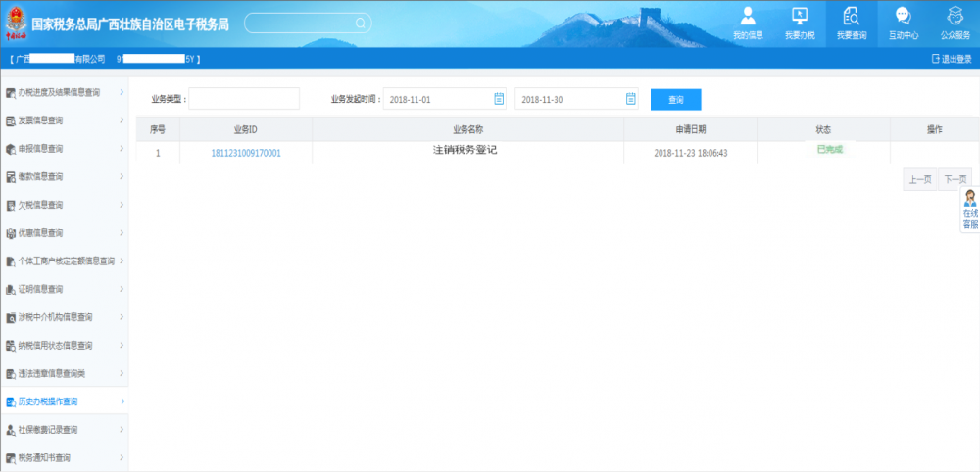Click 退出登录 to log out
Screen dimensions: 980x472
(951, 59)
